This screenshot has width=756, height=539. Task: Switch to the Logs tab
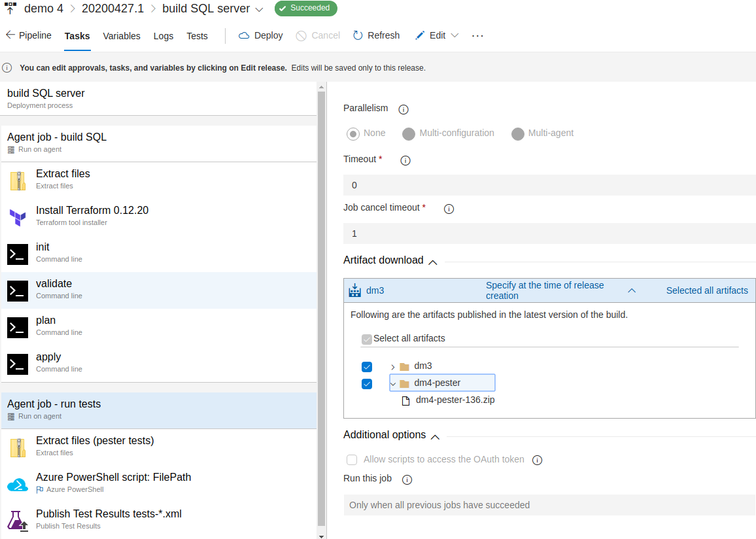point(163,36)
